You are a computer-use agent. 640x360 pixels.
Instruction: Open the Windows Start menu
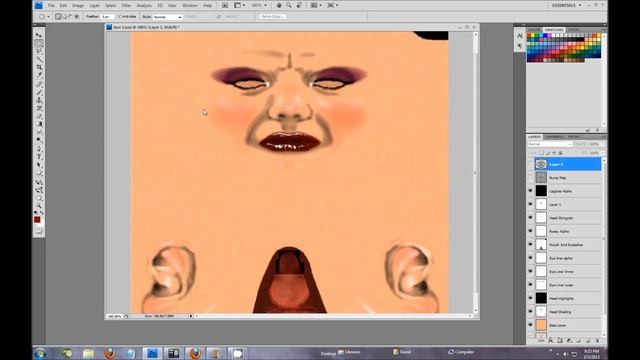[x=40, y=353]
